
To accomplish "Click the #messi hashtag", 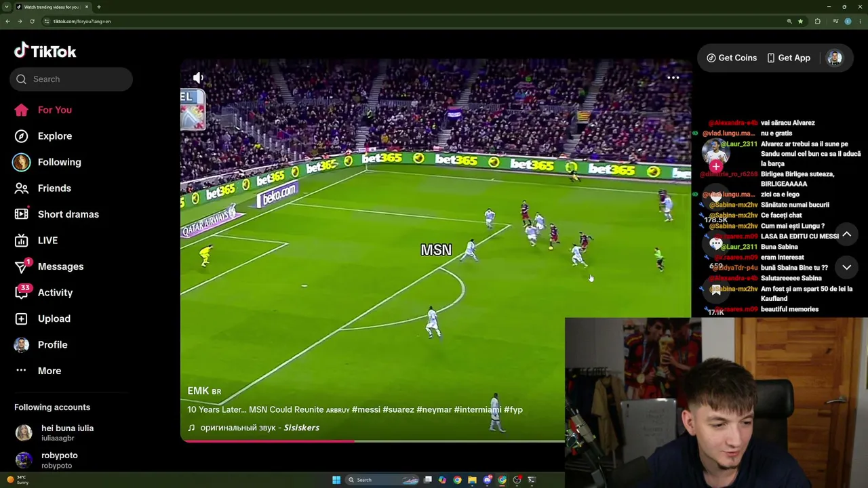I will click(366, 410).
